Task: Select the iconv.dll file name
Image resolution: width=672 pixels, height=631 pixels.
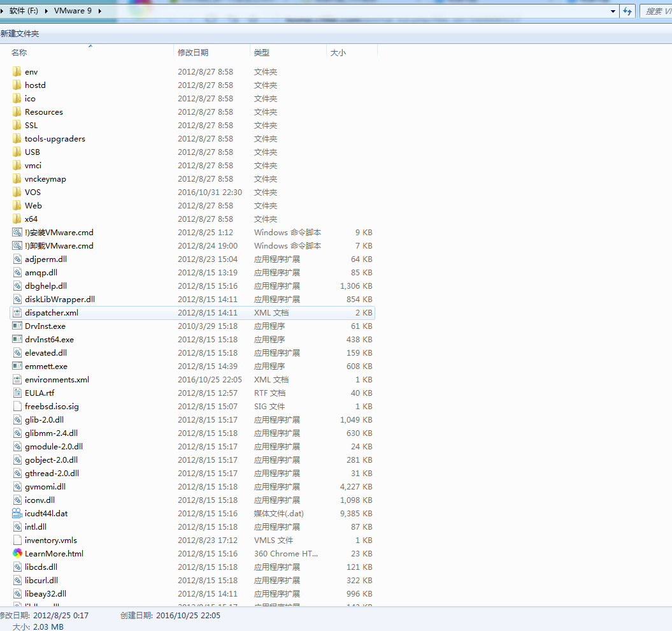Action: 40,500
